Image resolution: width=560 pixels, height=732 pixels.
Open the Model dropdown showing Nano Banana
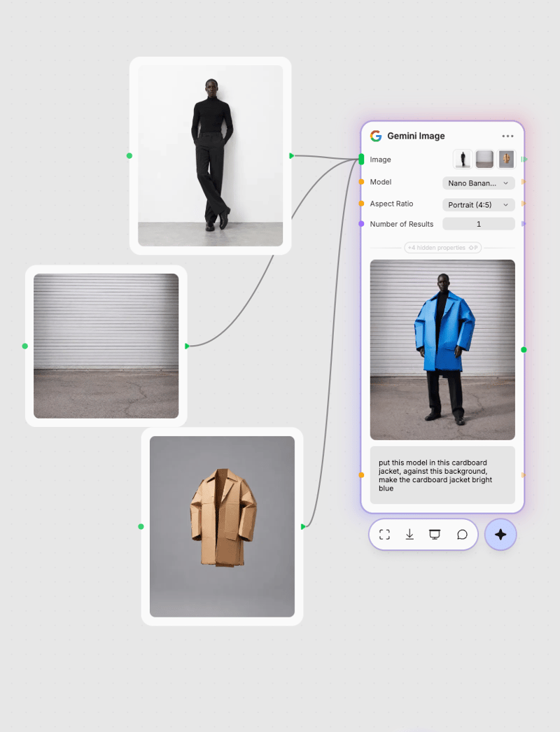tap(479, 183)
